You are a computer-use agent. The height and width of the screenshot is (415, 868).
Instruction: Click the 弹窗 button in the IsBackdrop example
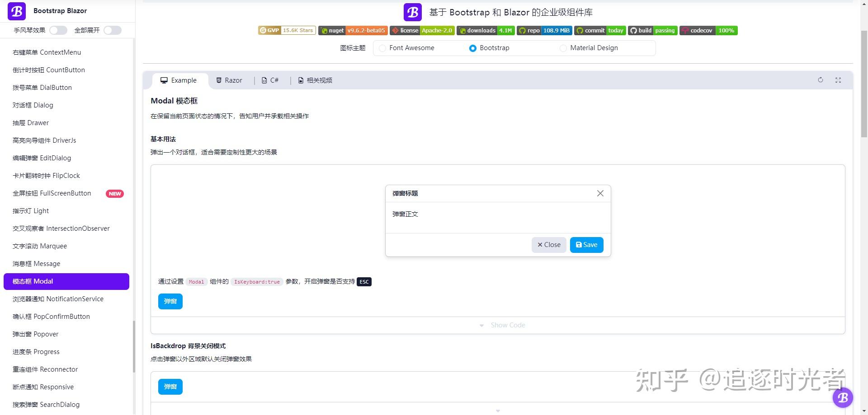pyautogui.click(x=170, y=387)
